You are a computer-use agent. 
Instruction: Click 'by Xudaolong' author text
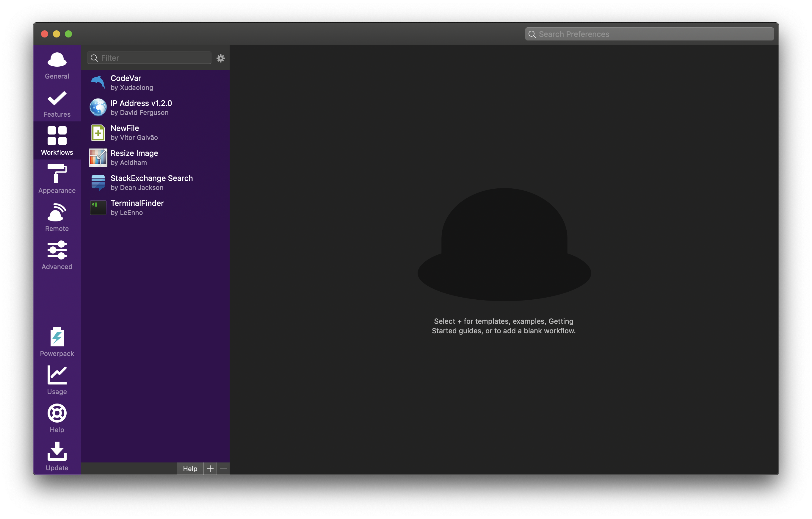pyautogui.click(x=132, y=88)
